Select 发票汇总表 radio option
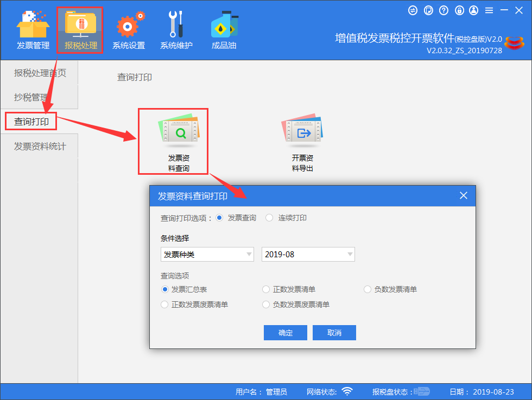 pos(165,289)
